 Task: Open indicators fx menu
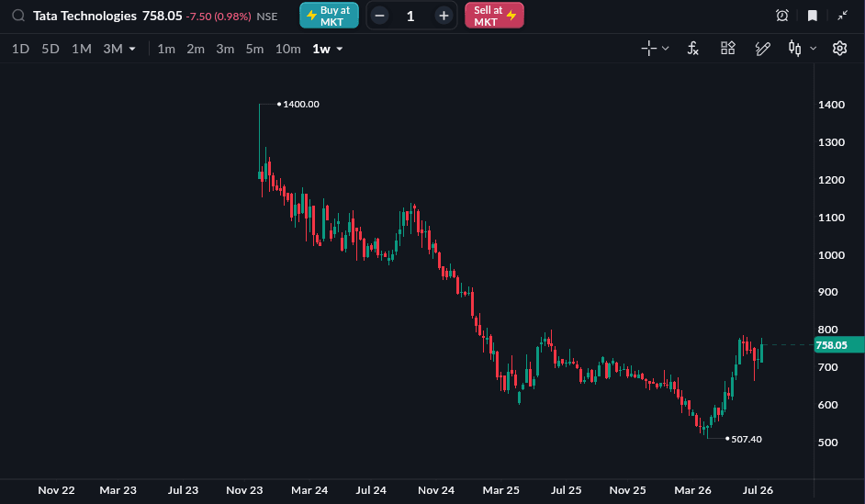pyautogui.click(x=693, y=49)
